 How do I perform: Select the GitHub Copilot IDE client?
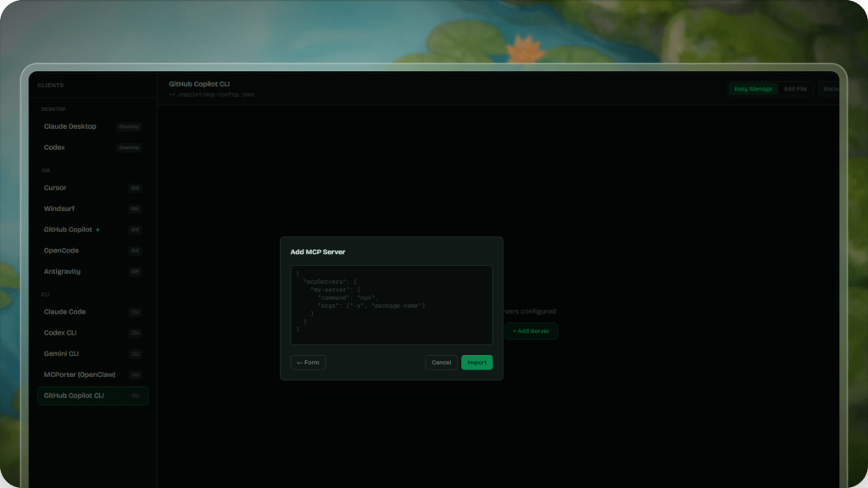coord(68,230)
